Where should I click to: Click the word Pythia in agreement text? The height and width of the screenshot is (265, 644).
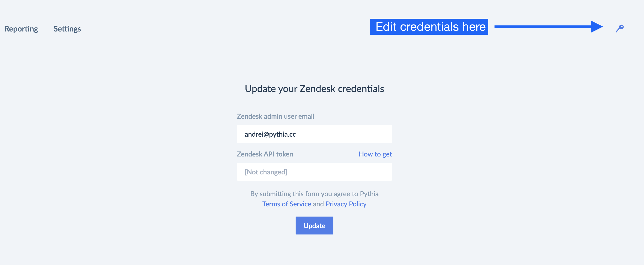click(x=369, y=194)
